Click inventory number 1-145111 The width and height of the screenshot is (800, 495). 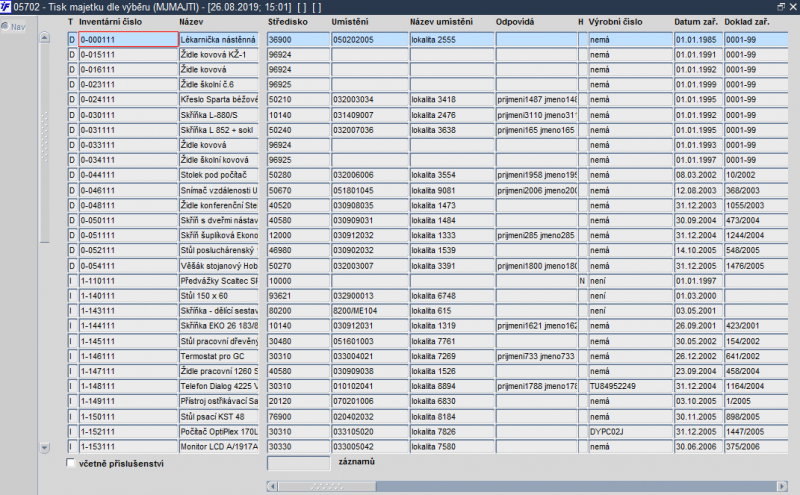tap(129, 341)
